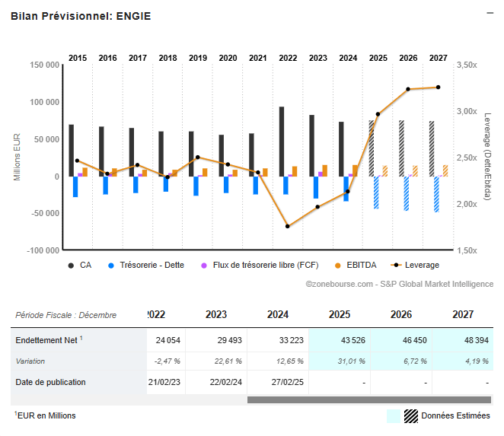Click the 33 223 net debt value
The height and width of the screenshot is (436, 504).
[292, 340]
